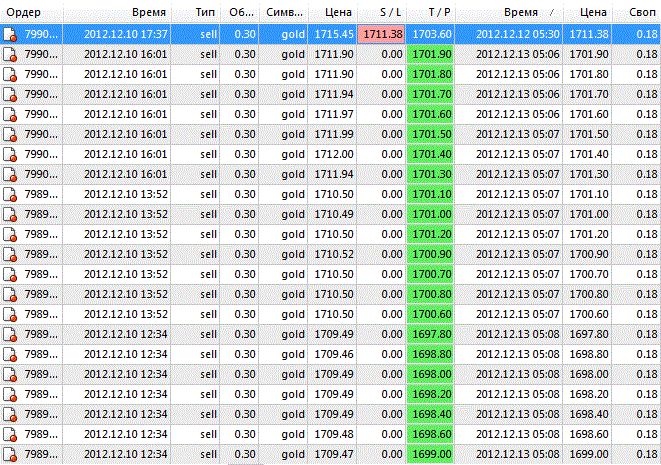661x465 pixels.
Task: Click the order icon in the T/P 1697.80 row
Action: tap(10, 335)
